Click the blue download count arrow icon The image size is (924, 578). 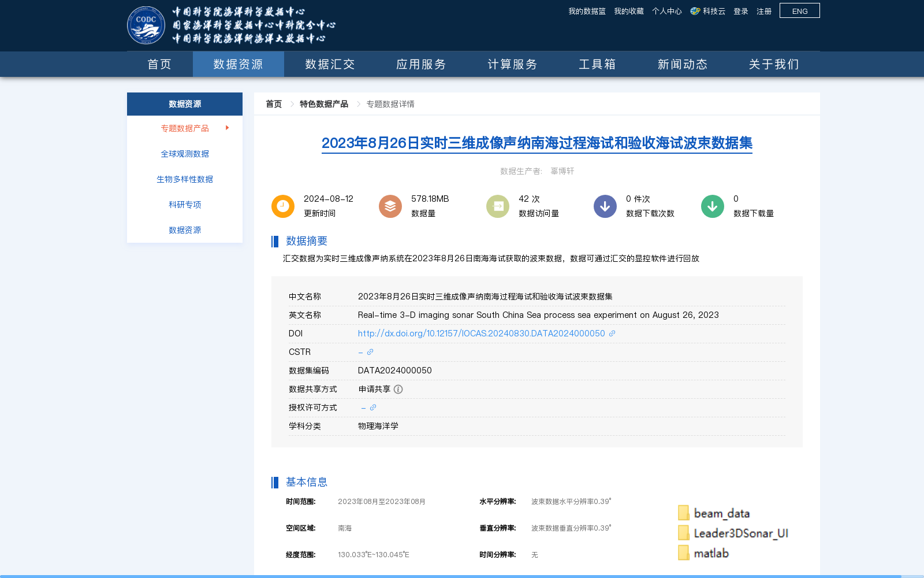coord(605,206)
